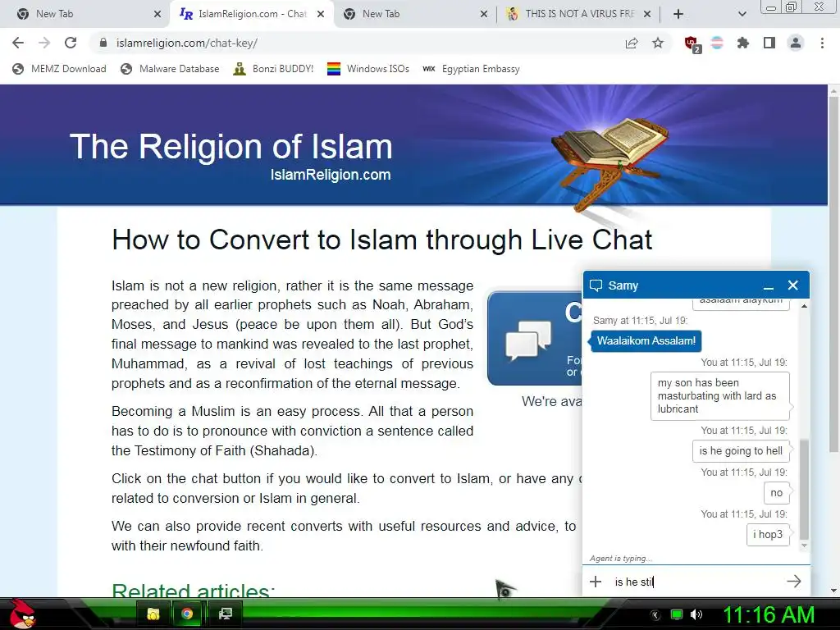Send the chat message with arrow icon
The image size is (840, 630).
coord(794,582)
